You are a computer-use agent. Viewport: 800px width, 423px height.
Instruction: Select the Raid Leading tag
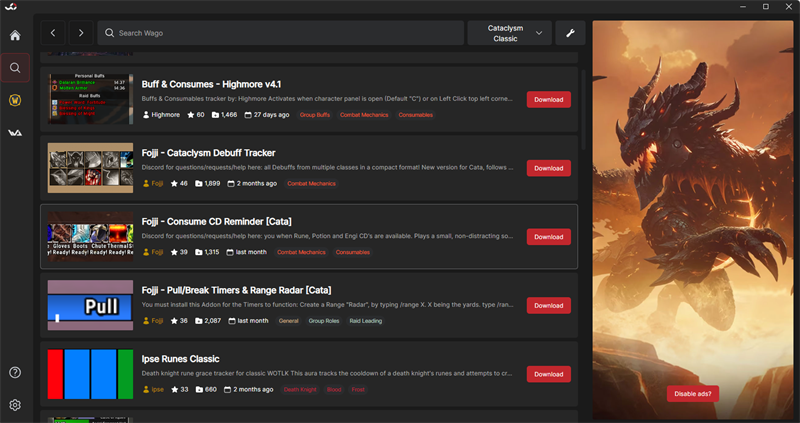click(365, 321)
